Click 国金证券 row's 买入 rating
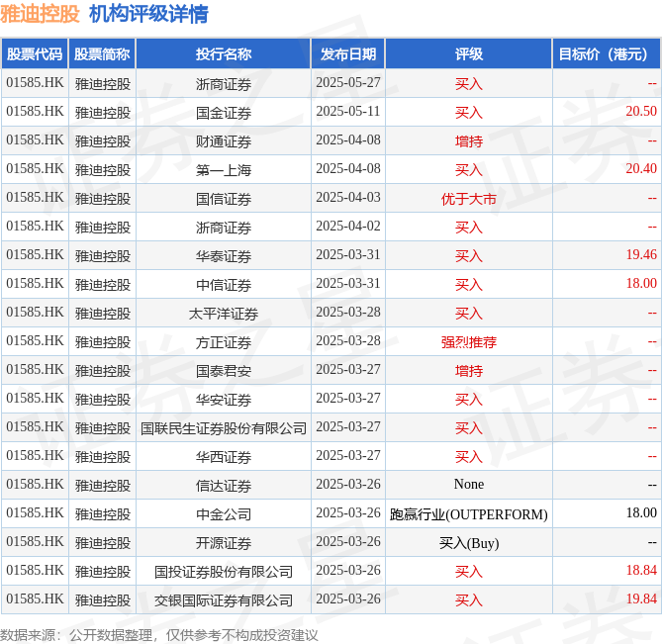This screenshot has width=662, height=644. (469, 113)
